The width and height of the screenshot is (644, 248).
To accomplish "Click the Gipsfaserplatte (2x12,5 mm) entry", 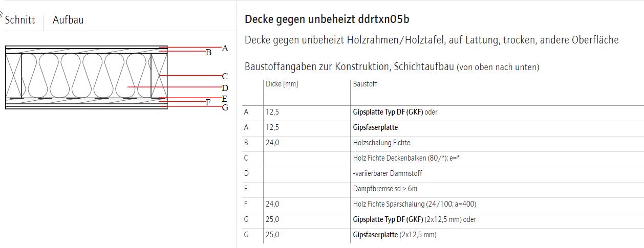I will coord(395,235).
